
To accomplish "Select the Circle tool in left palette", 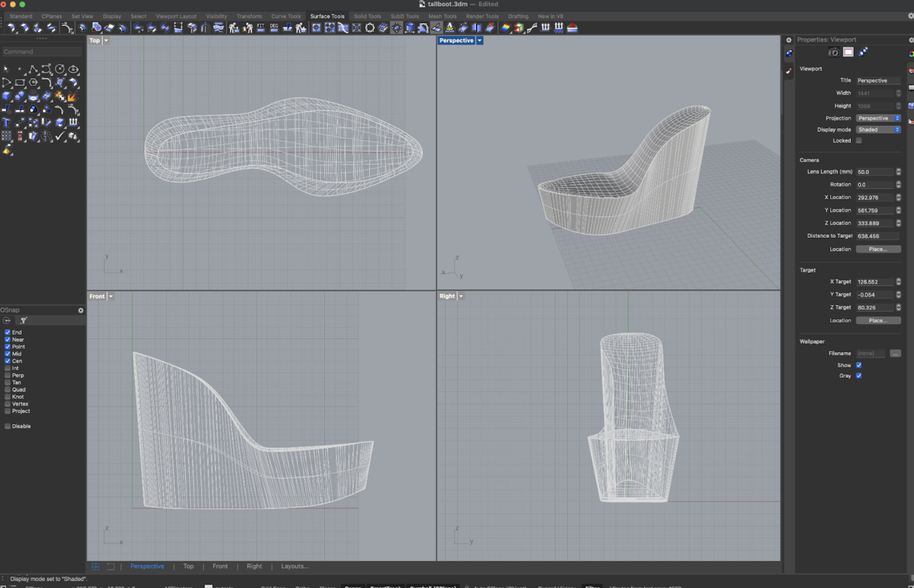I will coord(60,69).
